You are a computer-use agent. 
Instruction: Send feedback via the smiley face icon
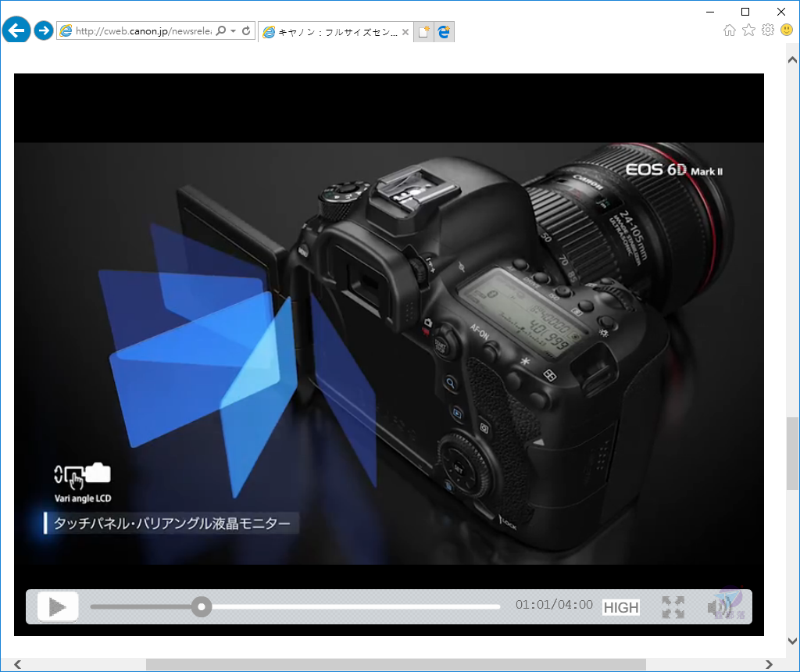pos(787,30)
